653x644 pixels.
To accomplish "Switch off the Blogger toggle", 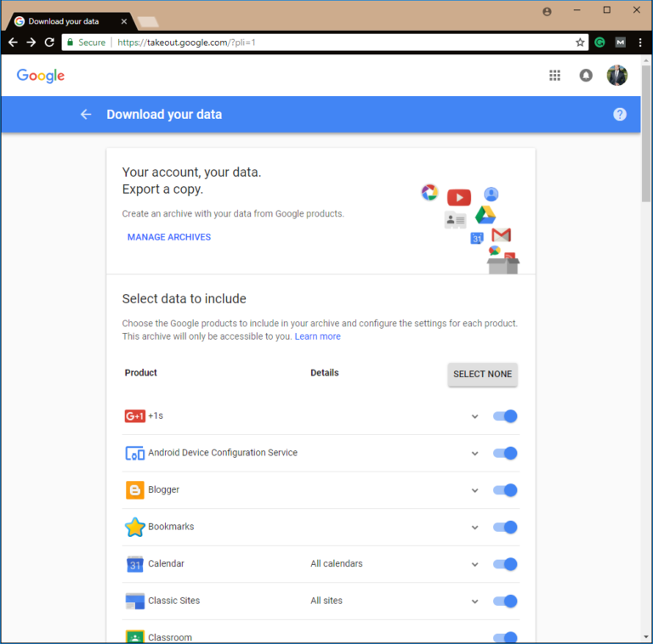I will click(x=505, y=490).
